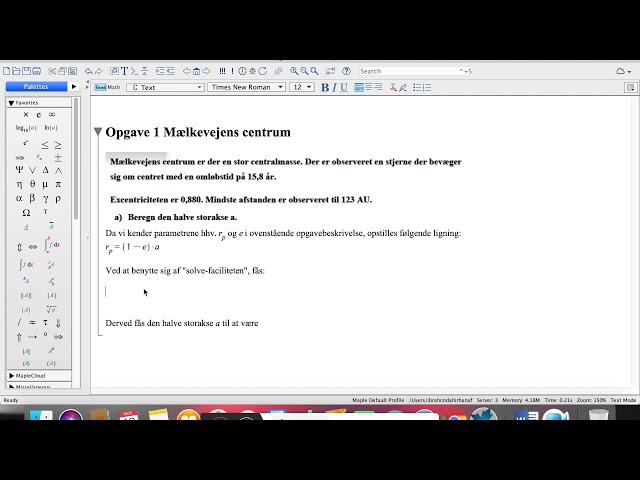Image resolution: width=640 pixels, height=480 pixels.
Task: Set right text alignment
Action: tap(378, 87)
